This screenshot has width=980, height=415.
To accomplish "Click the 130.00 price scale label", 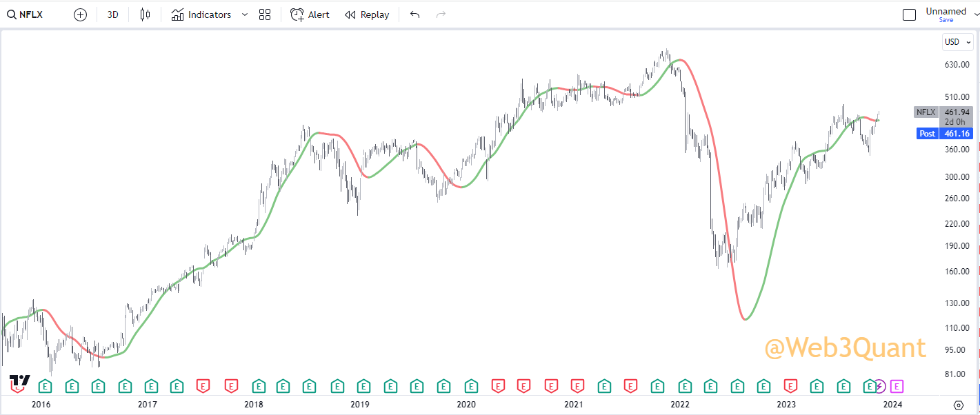I will (x=957, y=303).
